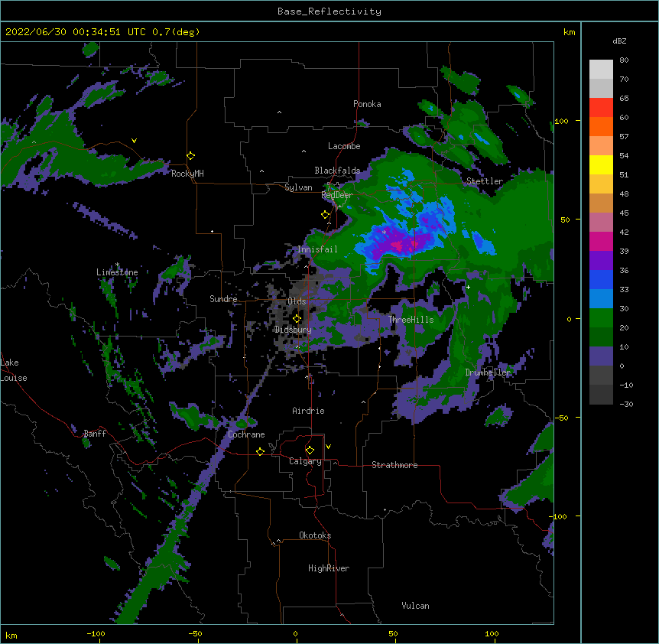The image size is (659, 644).
Task: Click the red orange 60 dBZ swatch
Action: 601,107
